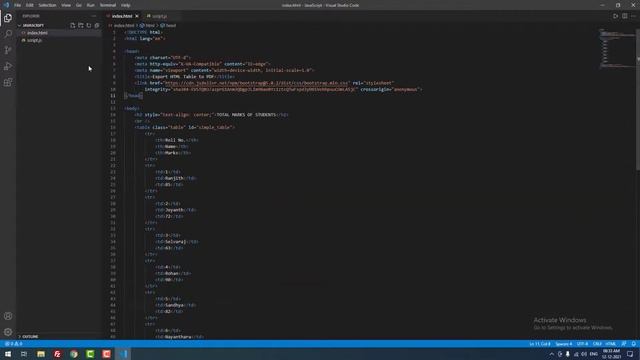
Task: Click index.html breadcrumb segment
Action: pyautogui.click(x=123, y=25)
